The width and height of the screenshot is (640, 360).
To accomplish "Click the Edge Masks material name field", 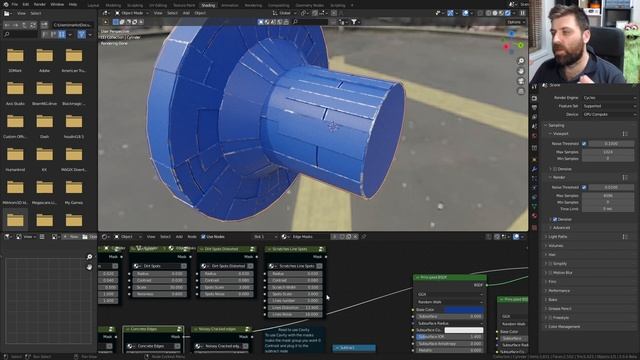I will coord(308,237).
